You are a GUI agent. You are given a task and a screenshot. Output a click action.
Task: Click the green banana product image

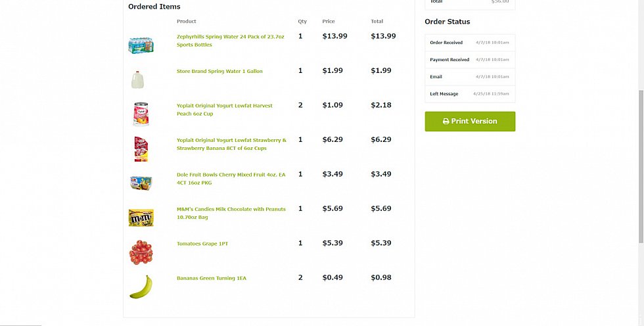pos(141,287)
